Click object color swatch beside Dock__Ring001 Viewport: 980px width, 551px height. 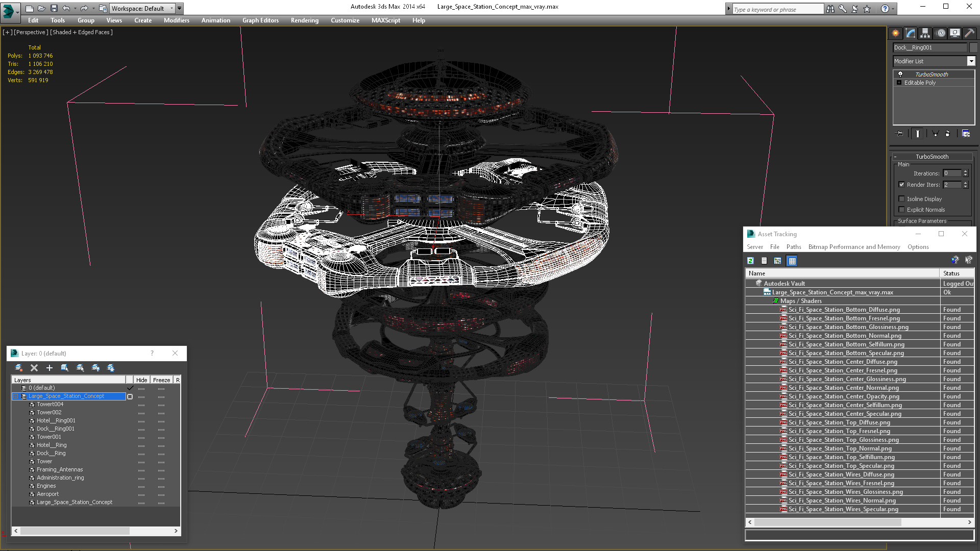[973, 47]
